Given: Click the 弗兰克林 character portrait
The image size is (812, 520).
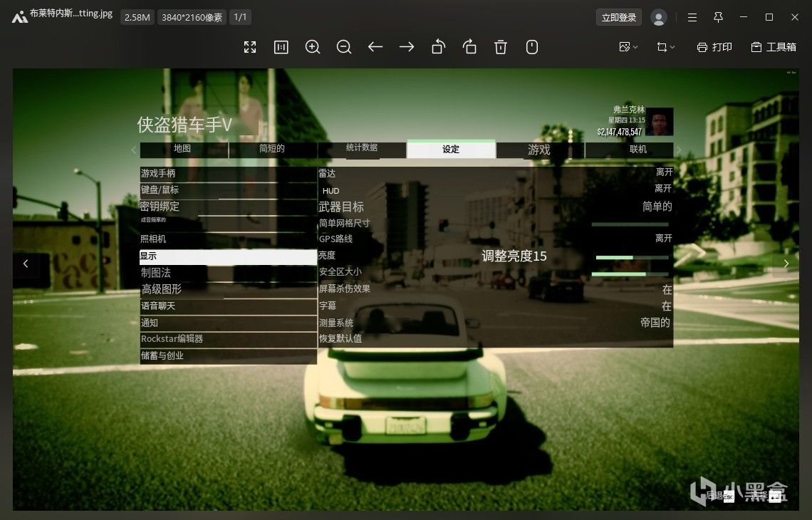Looking at the screenshot, I should [660, 122].
